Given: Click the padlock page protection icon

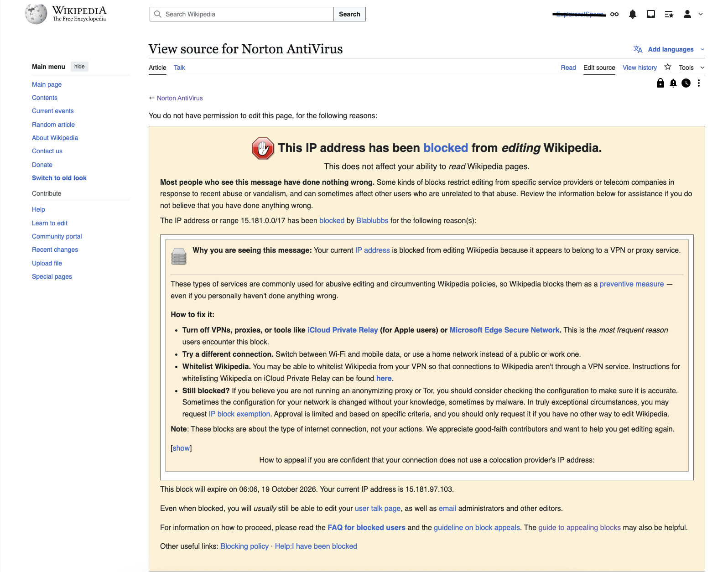Looking at the screenshot, I should [x=660, y=83].
